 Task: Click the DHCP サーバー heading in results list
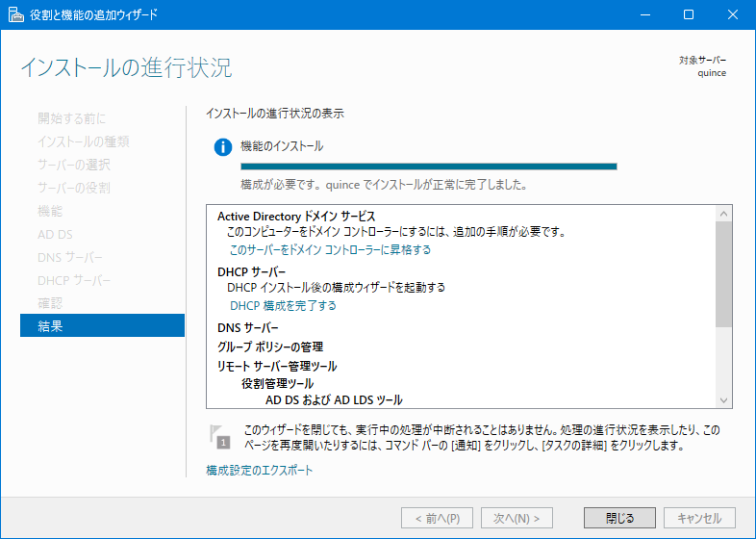point(251,272)
